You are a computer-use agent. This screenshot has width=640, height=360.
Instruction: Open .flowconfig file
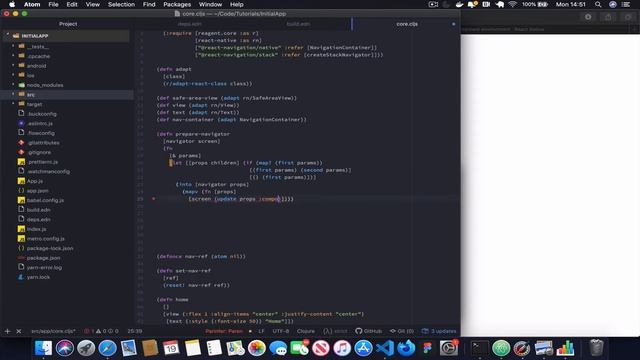pyautogui.click(x=41, y=133)
